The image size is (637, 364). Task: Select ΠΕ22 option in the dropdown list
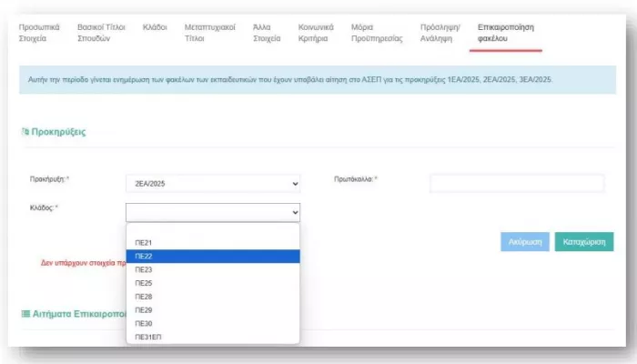pyautogui.click(x=144, y=257)
